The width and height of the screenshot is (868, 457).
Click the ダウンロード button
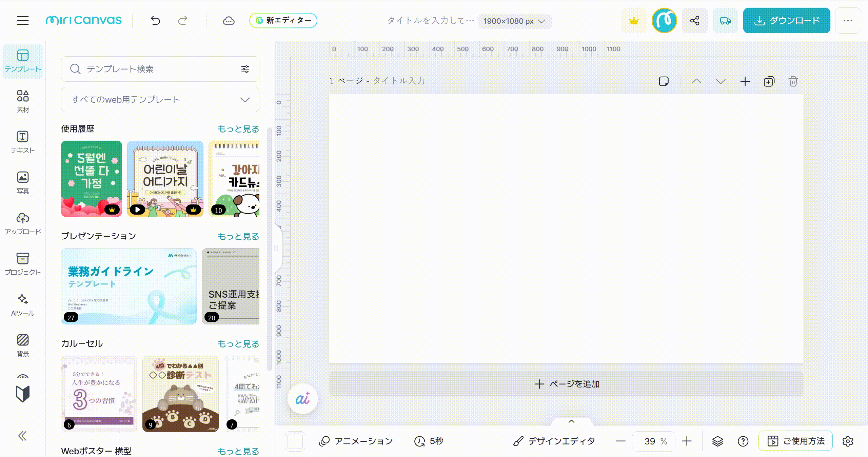pyautogui.click(x=787, y=21)
